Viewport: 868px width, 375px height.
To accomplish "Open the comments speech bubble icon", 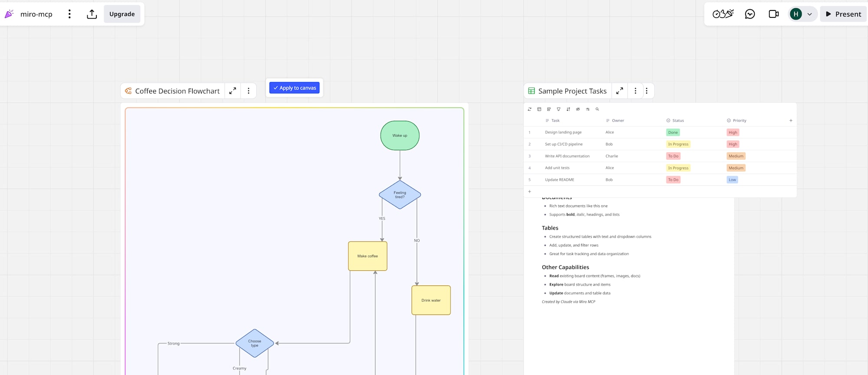I will [x=750, y=14].
